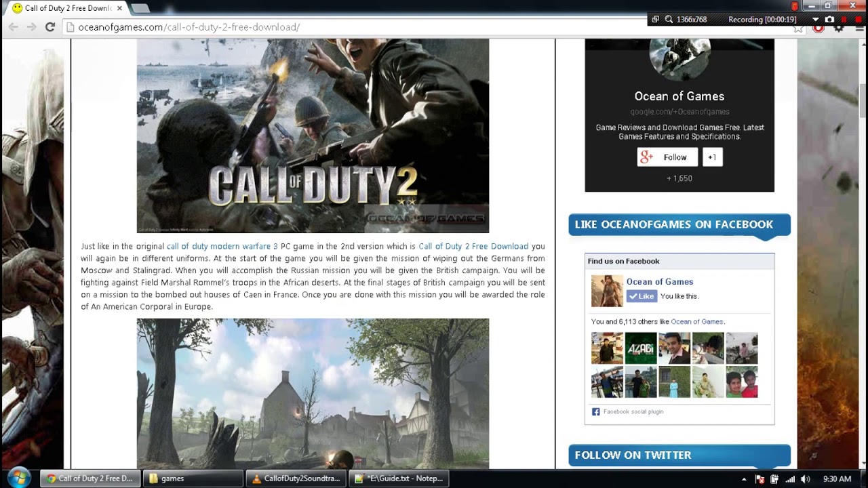Screen dimensions: 868x488
Task: Open the 'games' folder taskbar button
Action: [x=194, y=479]
